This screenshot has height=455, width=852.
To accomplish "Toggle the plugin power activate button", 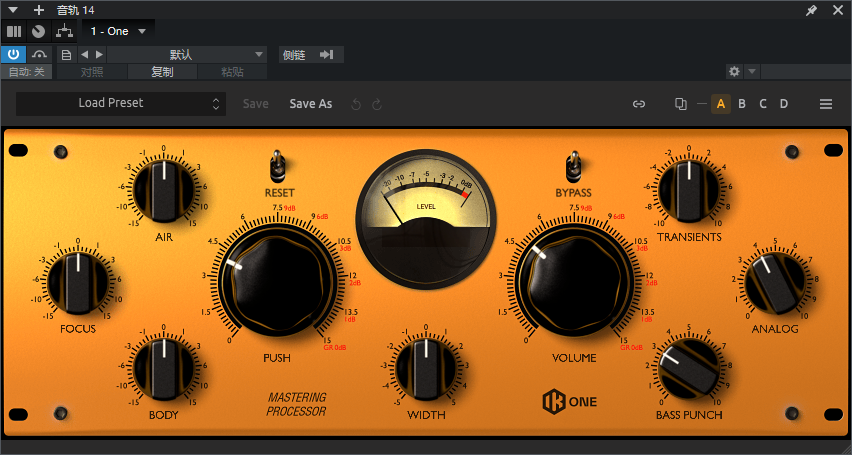I will tap(14, 54).
